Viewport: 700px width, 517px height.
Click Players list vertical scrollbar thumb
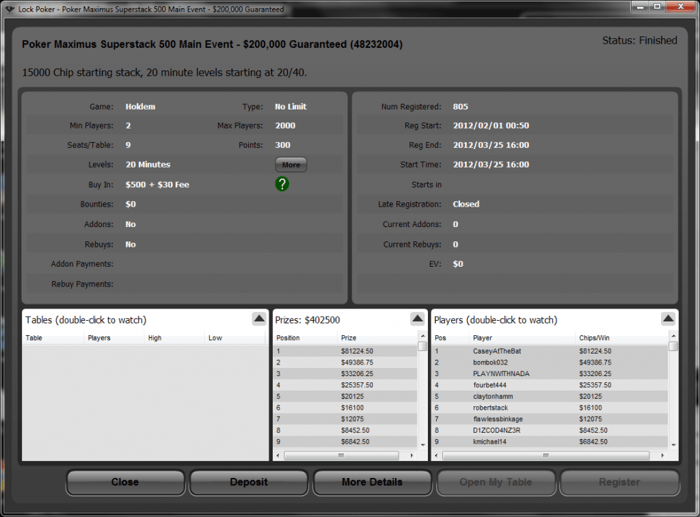tap(673, 346)
